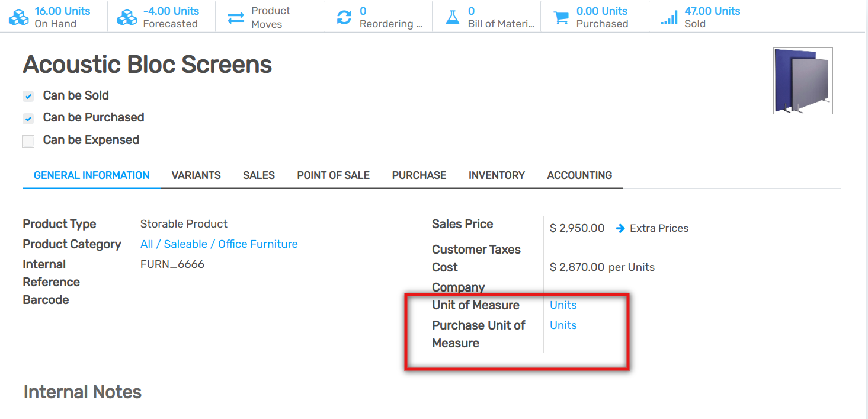Click the Reordering rules refresh icon
The image size is (868, 419).
(x=344, y=18)
